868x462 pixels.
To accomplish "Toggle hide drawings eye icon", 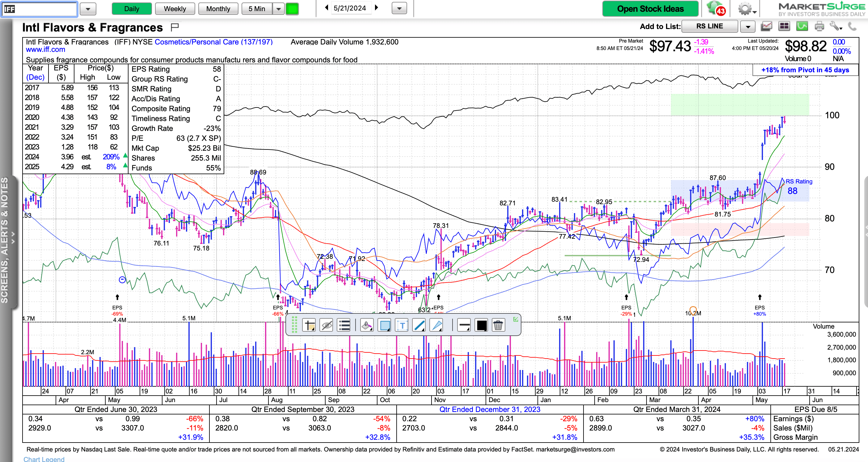I will tap(326, 325).
